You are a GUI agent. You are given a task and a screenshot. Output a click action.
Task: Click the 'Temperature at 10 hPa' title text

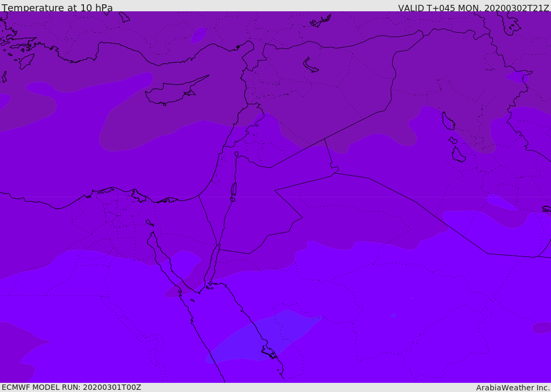click(57, 8)
